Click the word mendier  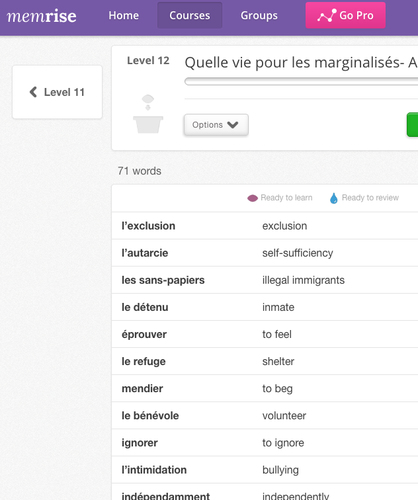click(x=142, y=388)
